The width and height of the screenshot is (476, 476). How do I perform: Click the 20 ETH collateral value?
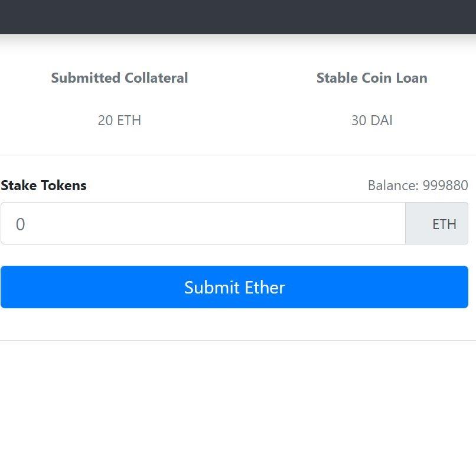[x=119, y=120]
